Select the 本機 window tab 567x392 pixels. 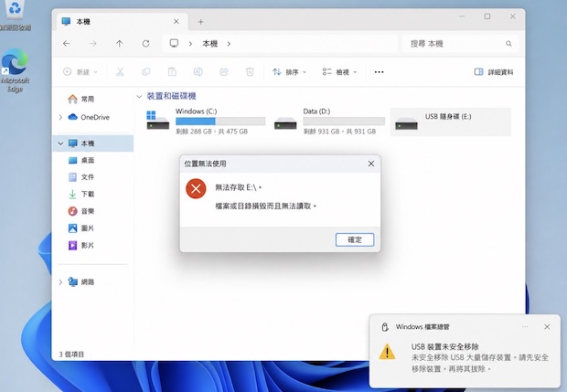121,22
